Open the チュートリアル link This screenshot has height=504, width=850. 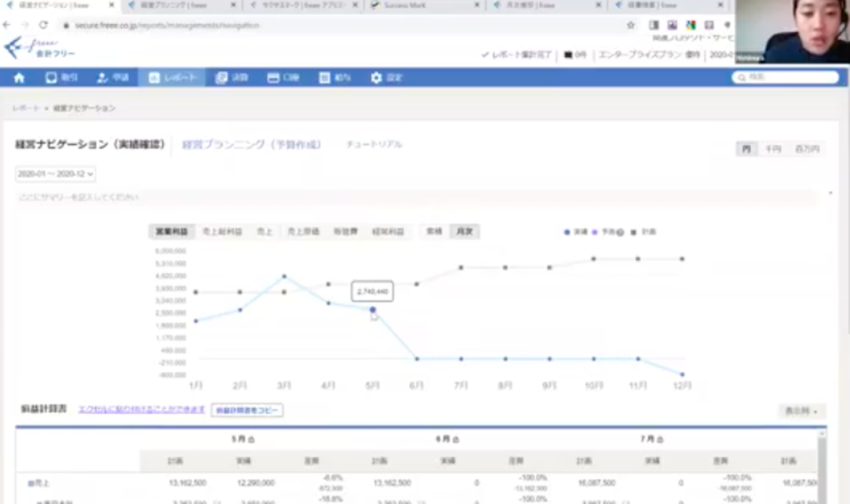[374, 145]
